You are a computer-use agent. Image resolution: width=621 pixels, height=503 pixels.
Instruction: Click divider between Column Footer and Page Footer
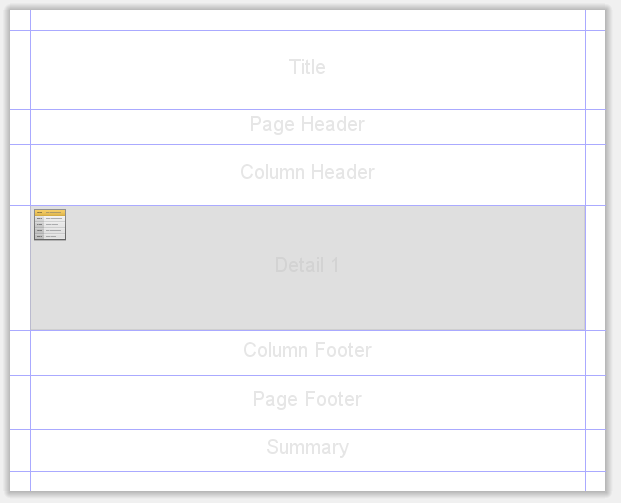coord(308,375)
